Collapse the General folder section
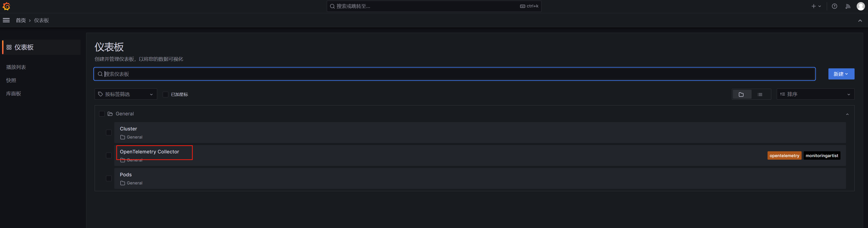Viewport: 868px width, 228px height. (x=847, y=114)
